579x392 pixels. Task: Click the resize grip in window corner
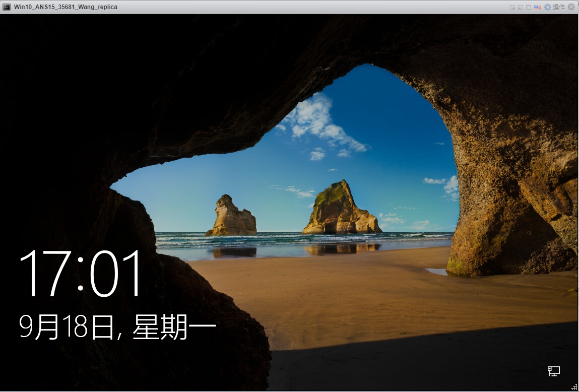tap(574, 387)
